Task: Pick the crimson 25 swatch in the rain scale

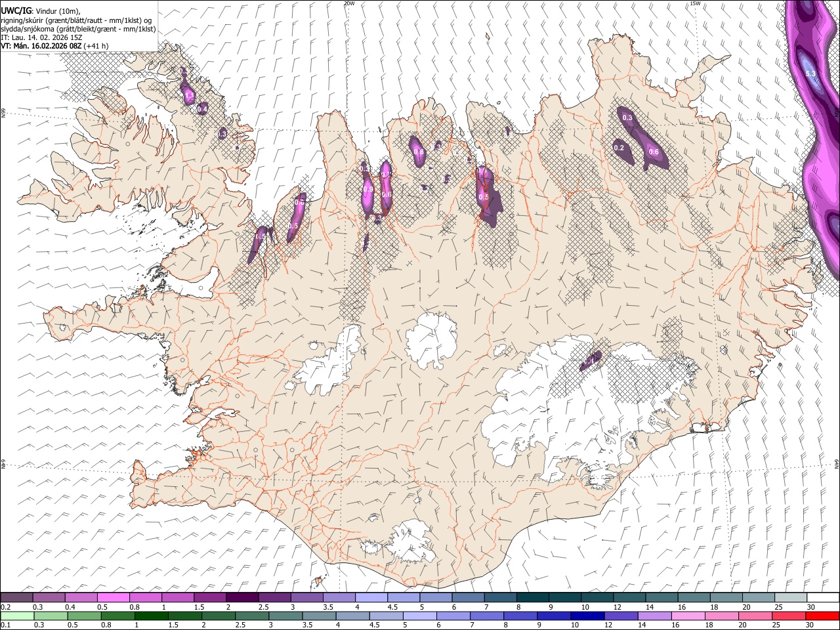Action: pos(789,616)
